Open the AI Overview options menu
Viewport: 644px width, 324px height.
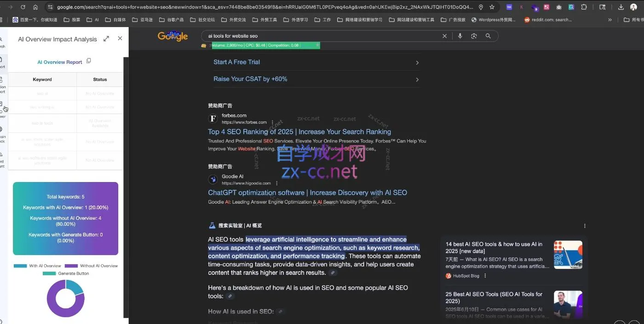pos(584,226)
